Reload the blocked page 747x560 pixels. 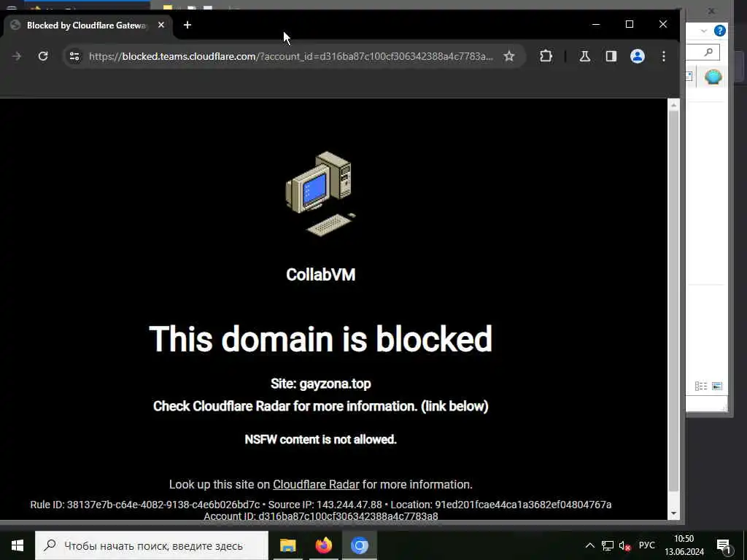[x=43, y=56]
